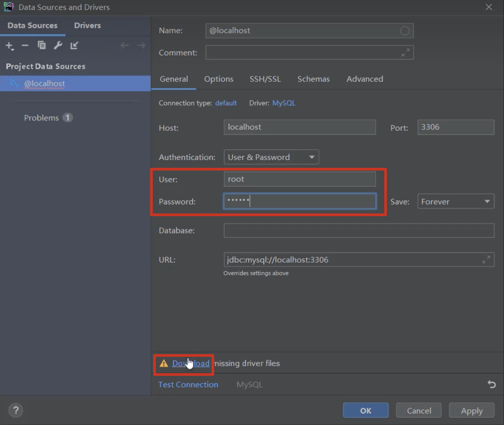Click the Port input field
This screenshot has width=504, height=425.
[x=456, y=127]
